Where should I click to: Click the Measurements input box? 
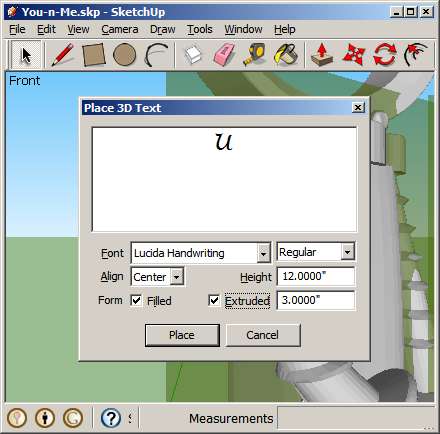[355, 418]
